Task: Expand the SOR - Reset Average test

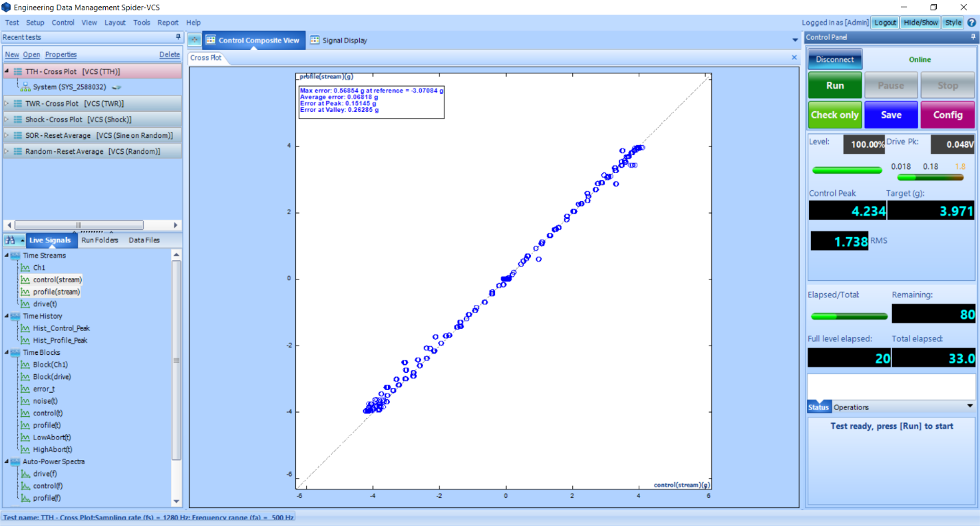Action: coord(7,135)
